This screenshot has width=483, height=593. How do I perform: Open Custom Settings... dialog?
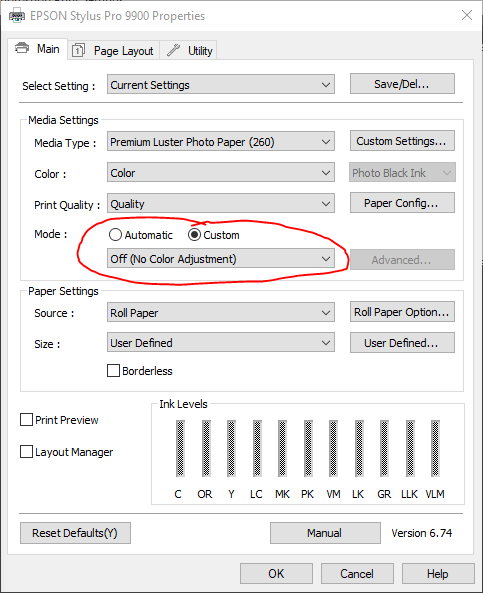click(x=402, y=141)
